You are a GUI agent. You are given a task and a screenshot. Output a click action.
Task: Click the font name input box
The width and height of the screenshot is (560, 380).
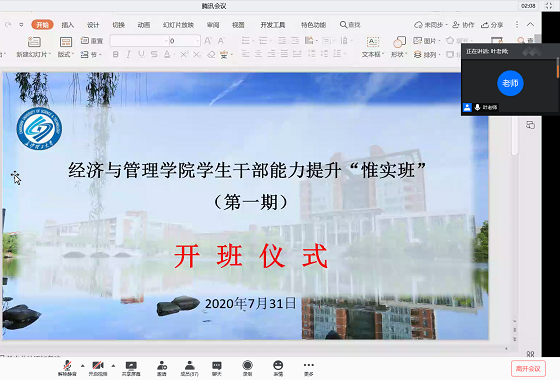point(139,41)
